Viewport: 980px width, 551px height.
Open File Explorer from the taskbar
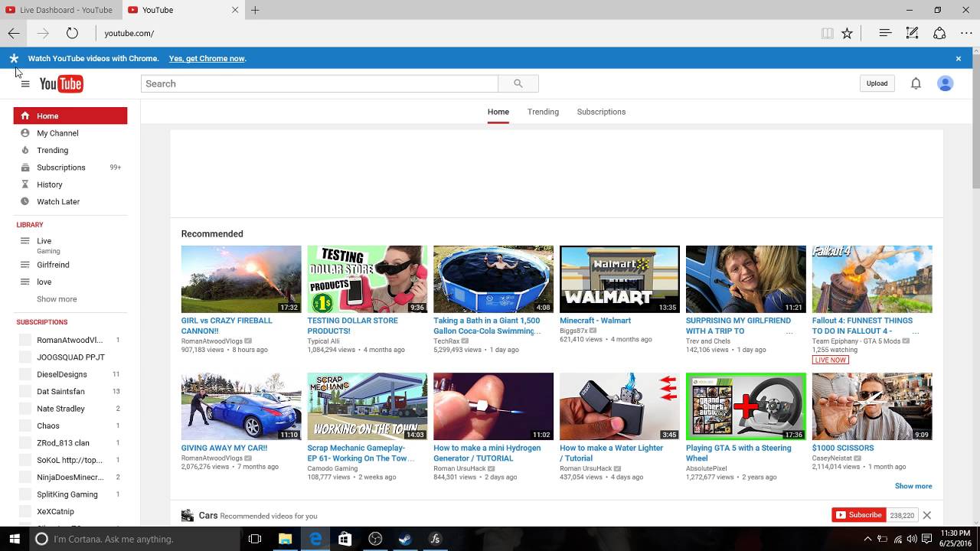coord(285,539)
